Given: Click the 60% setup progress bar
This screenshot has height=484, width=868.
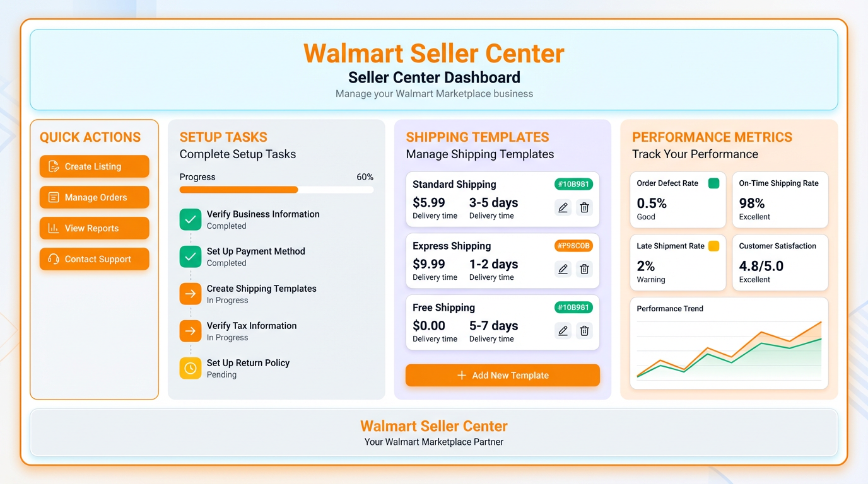Looking at the screenshot, I should coord(276,190).
